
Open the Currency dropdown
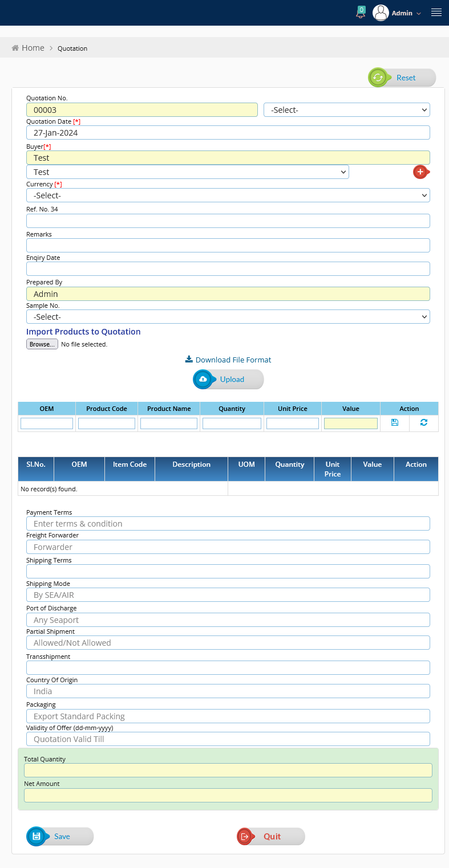pos(228,195)
